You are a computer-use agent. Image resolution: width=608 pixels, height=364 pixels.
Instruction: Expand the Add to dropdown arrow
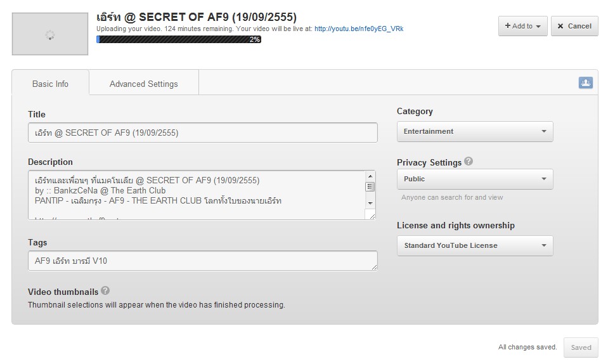point(538,27)
